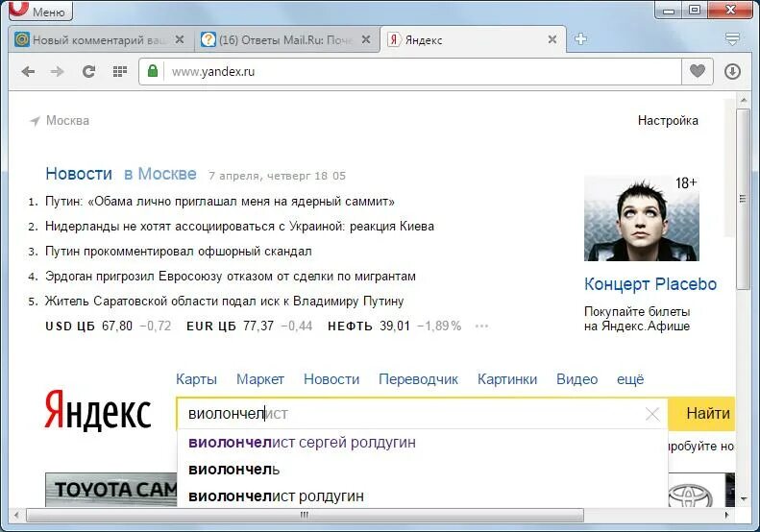Click the Toyota Camry banner
This screenshot has width=760, height=532.
coord(111,490)
